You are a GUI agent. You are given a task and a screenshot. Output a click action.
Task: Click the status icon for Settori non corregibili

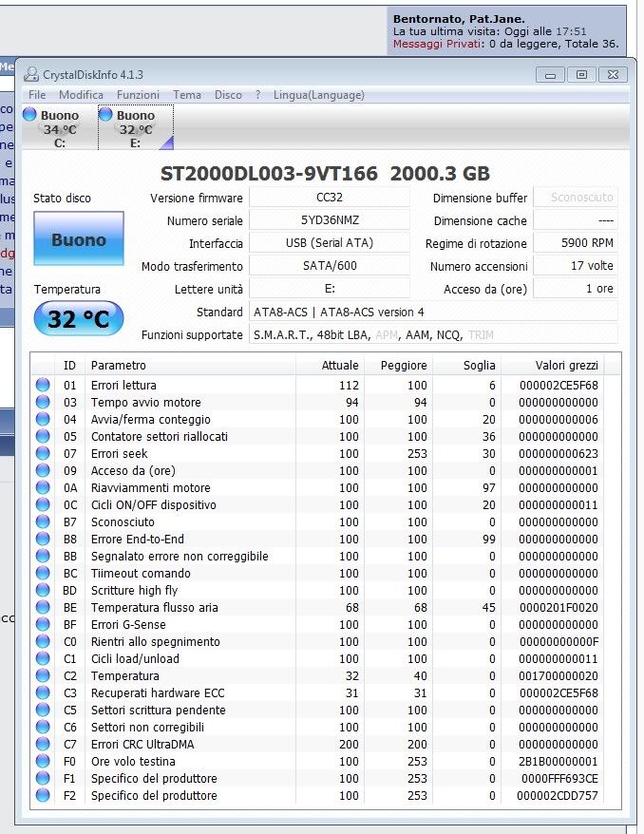point(43,727)
